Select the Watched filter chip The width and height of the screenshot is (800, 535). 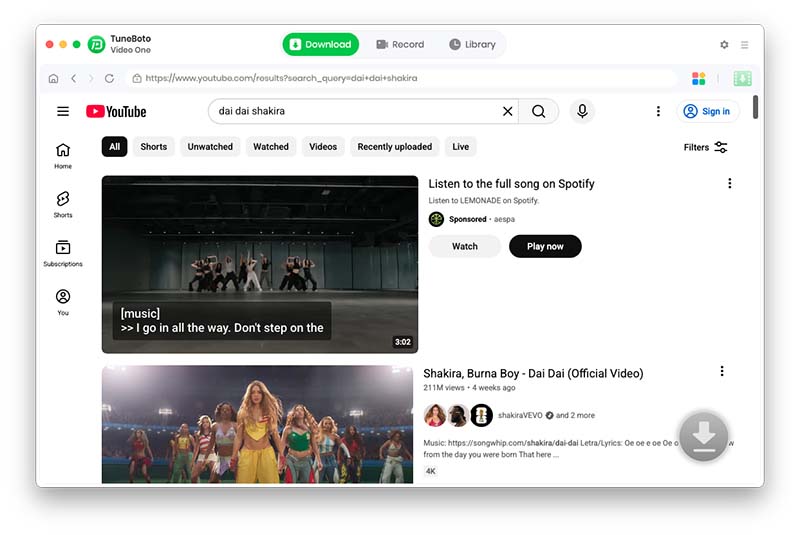[x=270, y=147]
